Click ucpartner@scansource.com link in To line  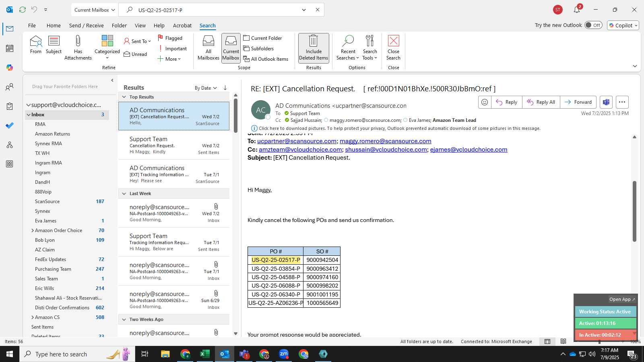click(297, 141)
